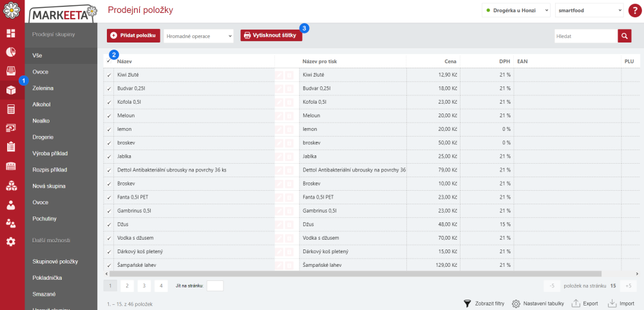The image size is (644, 310).
Task: Click the Hledat search field
Action: click(585, 36)
